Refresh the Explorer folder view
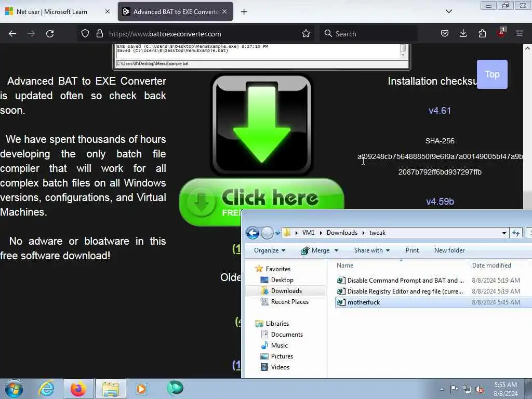 [x=516, y=233]
